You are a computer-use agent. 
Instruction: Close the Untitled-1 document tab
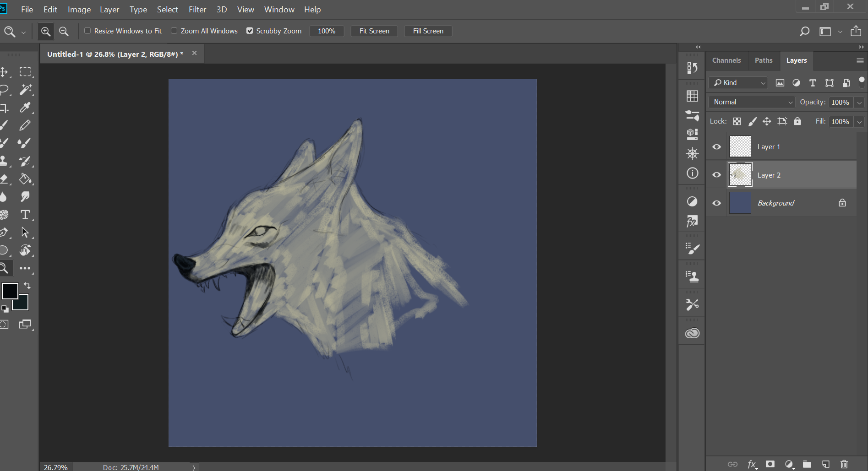[194, 53]
